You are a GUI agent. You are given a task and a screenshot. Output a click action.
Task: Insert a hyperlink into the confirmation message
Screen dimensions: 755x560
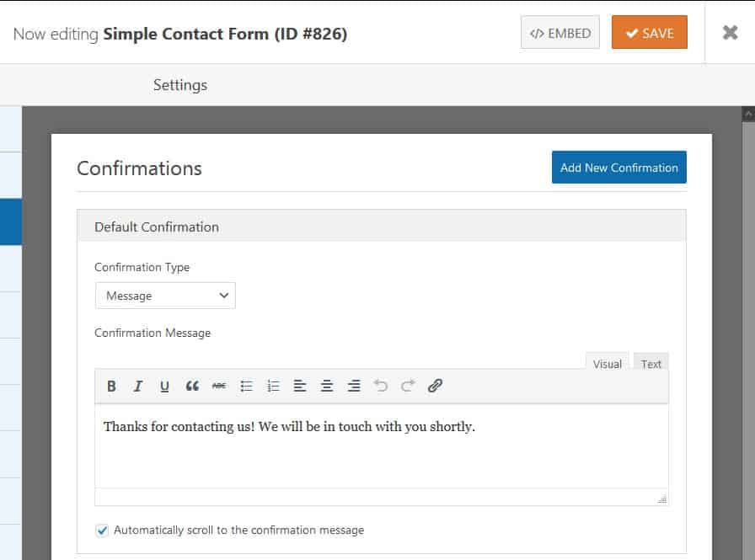[x=435, y=386]
